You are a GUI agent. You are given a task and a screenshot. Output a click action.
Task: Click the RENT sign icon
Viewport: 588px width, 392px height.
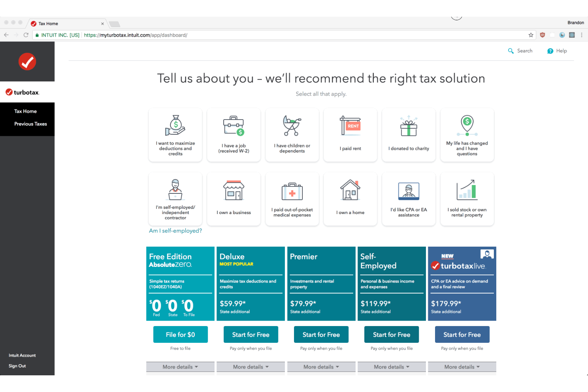[x=350, y=126]
